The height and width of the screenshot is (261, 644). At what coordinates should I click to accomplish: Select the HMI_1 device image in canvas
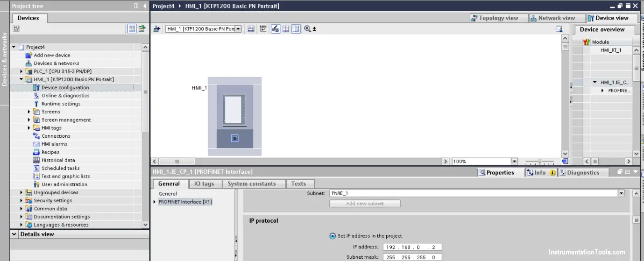234,116
